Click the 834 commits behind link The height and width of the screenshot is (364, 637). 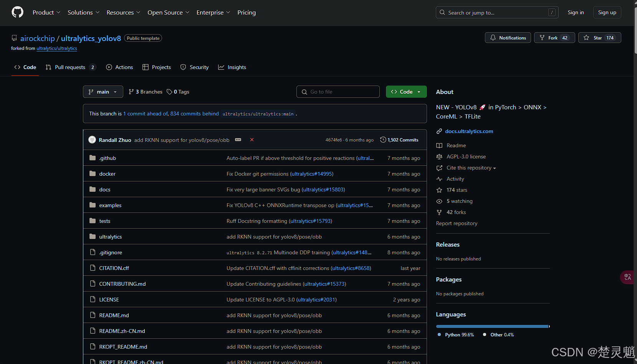click(x=194, y=114)
